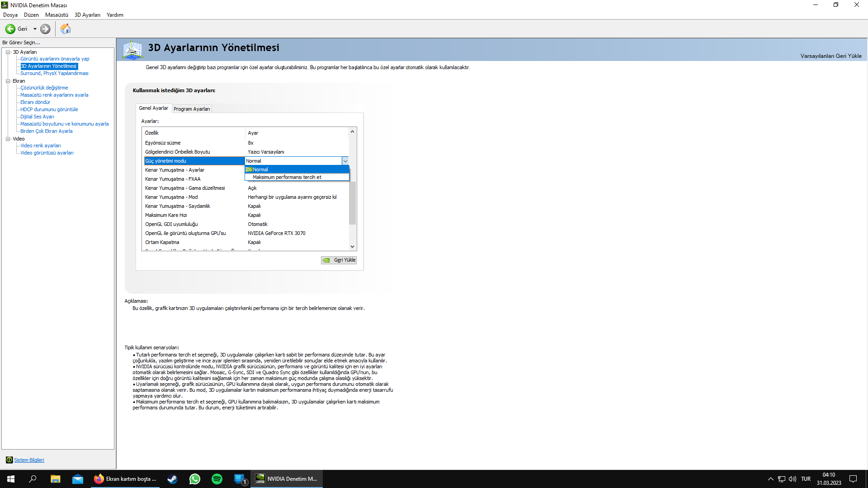
Task: Open the network tray icon
Action: pyautogui.click(x=781, y=479)
